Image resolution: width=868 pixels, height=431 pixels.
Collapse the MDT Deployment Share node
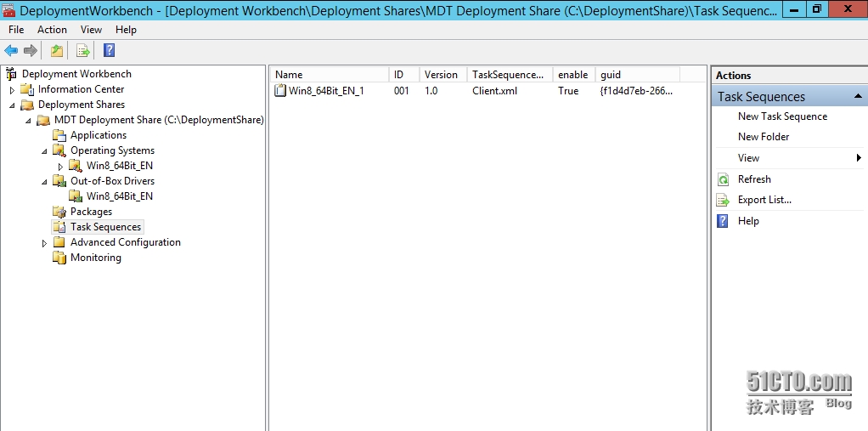28,120
